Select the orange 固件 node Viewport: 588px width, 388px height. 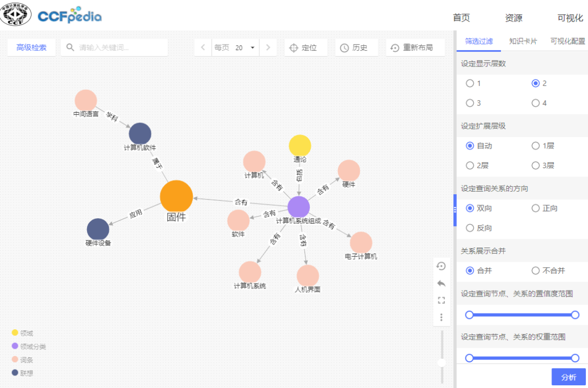(176, 196)
